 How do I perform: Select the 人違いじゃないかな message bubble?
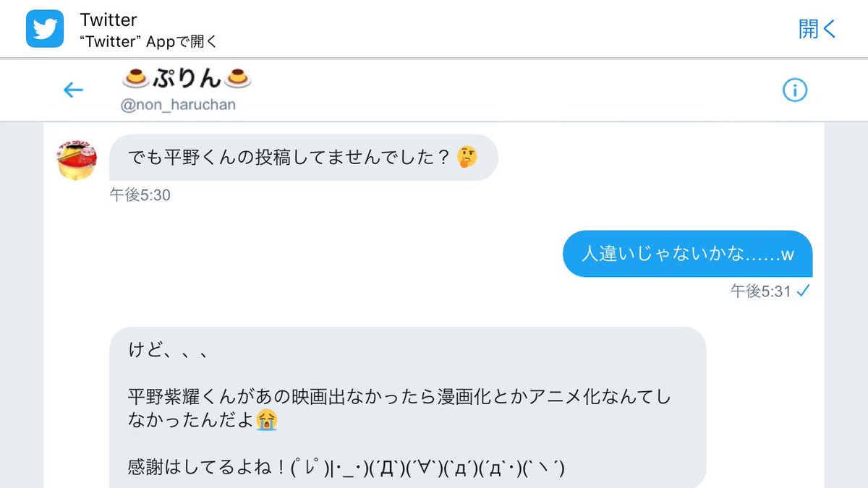click(686, 254)
